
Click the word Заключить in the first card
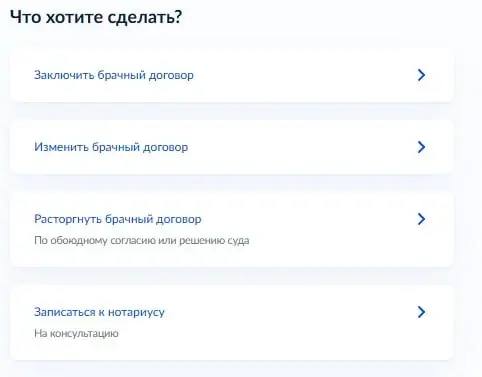click(64, 75)
